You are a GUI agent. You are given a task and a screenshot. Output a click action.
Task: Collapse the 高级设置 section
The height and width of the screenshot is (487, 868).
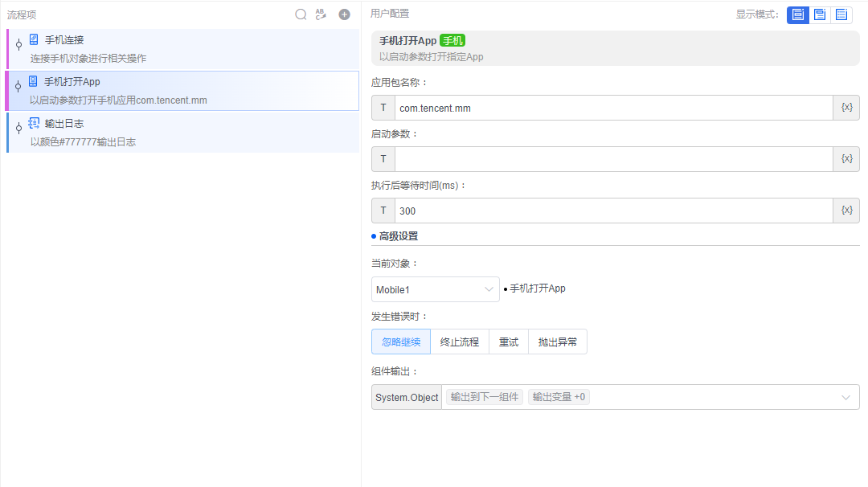click(x=394, y=236)
